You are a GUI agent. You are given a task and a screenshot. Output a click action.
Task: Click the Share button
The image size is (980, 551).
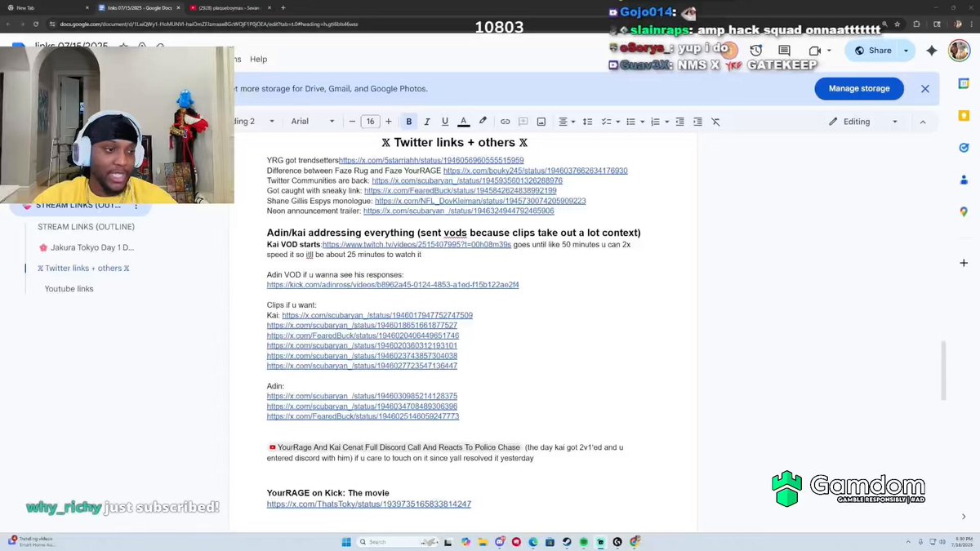coord(872,51)
